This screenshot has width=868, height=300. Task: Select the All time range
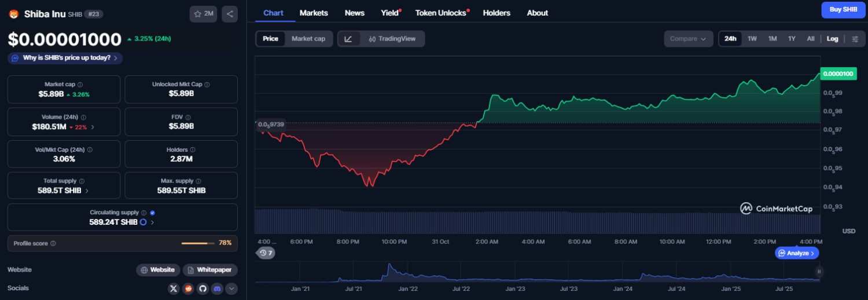point(811,39)
